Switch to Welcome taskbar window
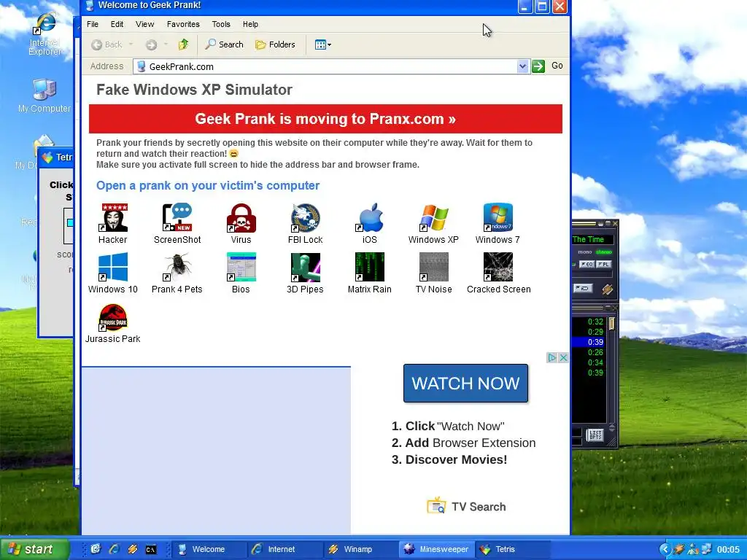This screenshot has width=747, height=560. tap(208, 550)
